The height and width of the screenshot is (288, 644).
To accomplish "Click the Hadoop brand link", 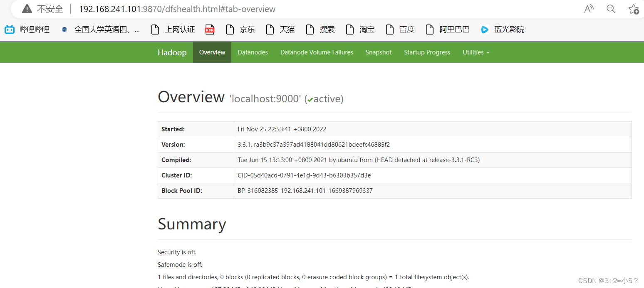I will point(172,52).
